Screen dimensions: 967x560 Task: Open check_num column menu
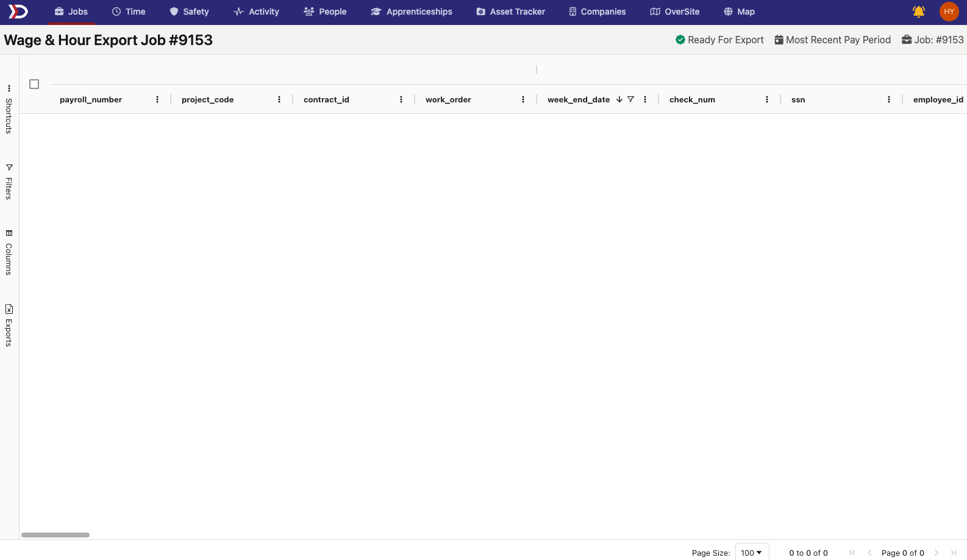(x=767, y=99)
